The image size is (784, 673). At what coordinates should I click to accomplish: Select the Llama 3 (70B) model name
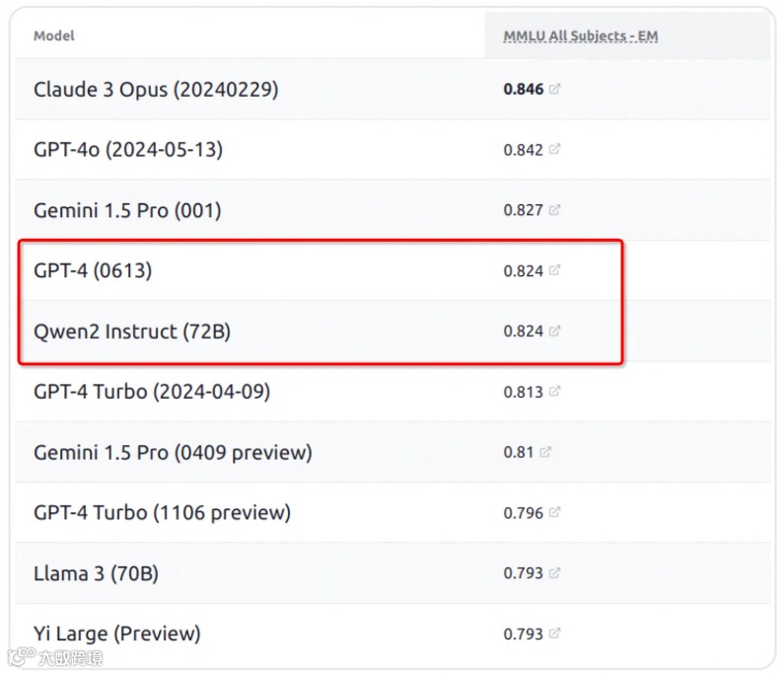[x=96, y=573]
